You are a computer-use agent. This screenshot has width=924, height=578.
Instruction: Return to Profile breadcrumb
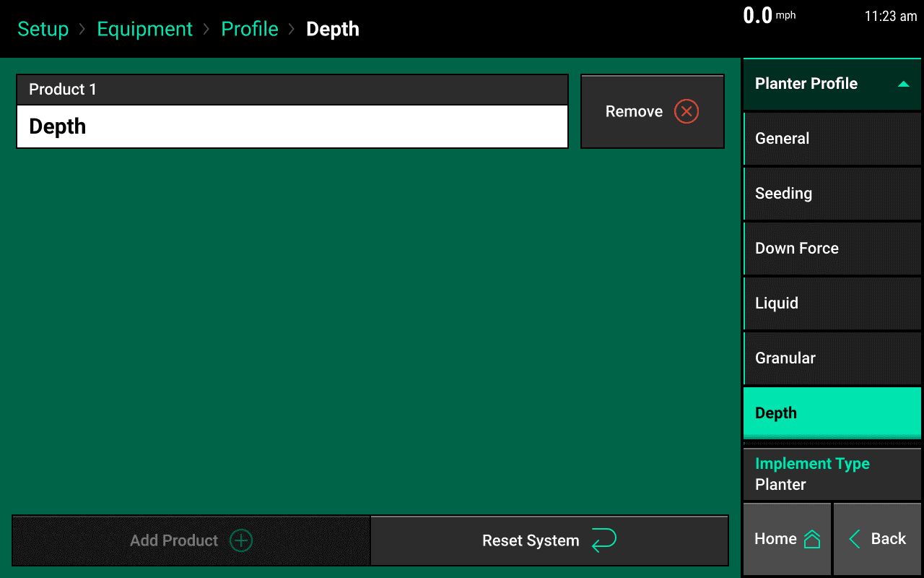(x=250, y=30)
